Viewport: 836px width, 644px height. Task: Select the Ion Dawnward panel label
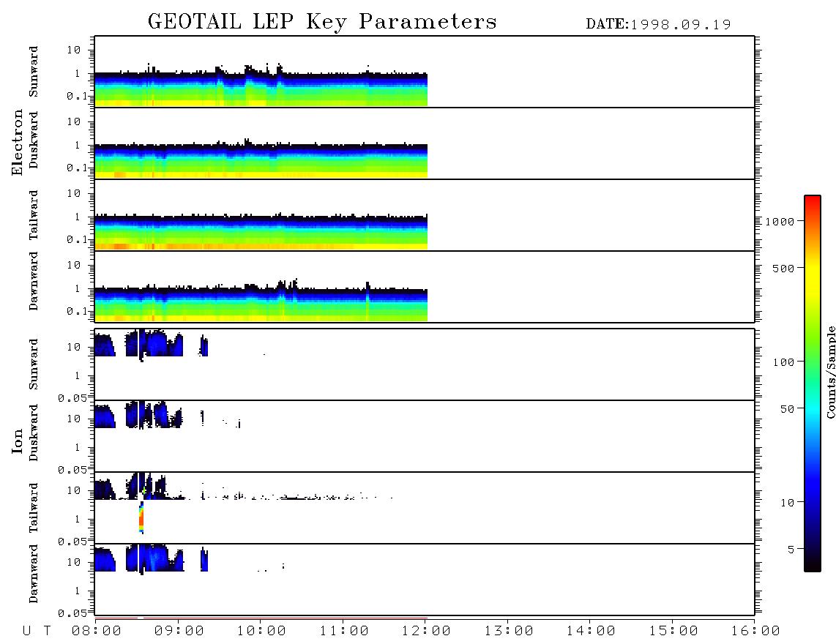click(x=34, y=574)
